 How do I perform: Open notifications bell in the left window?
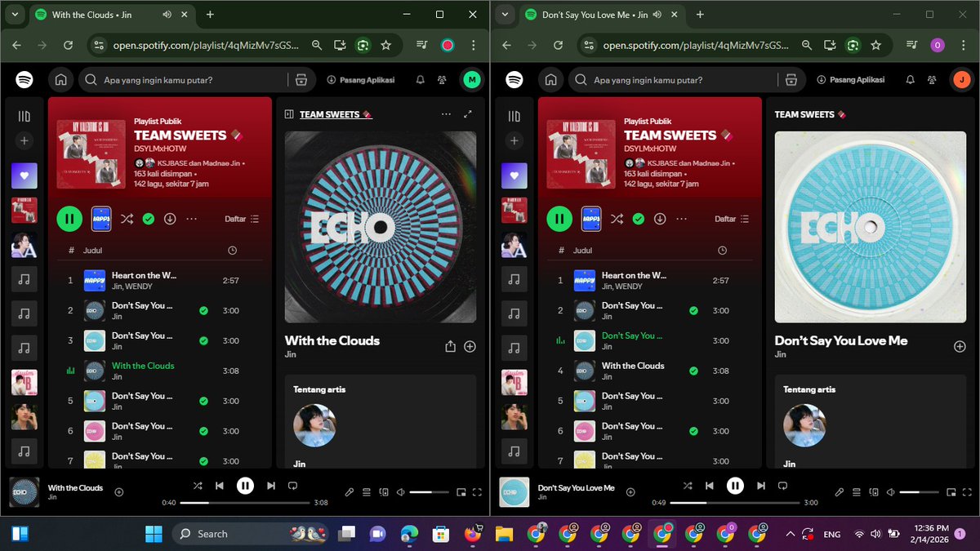tap(420, 80)
